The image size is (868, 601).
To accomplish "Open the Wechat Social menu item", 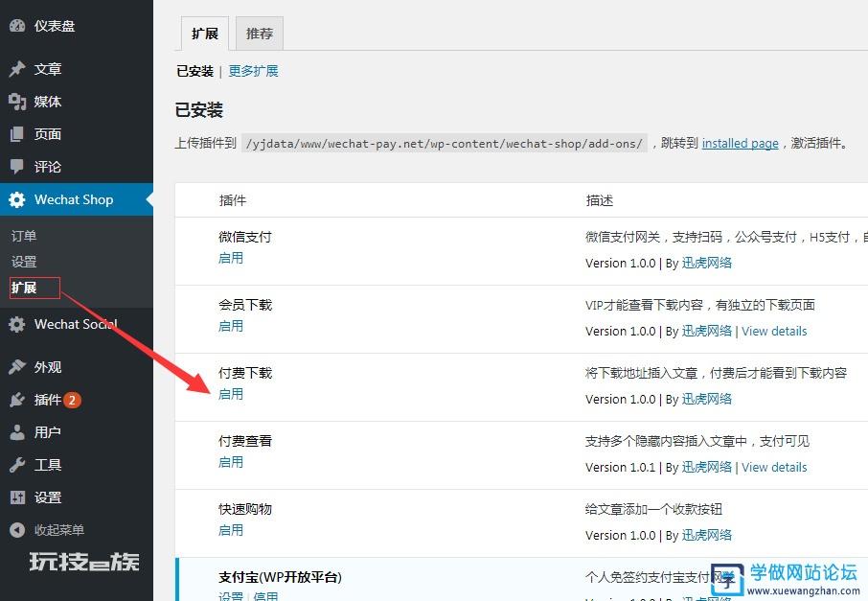I will 77,324.
